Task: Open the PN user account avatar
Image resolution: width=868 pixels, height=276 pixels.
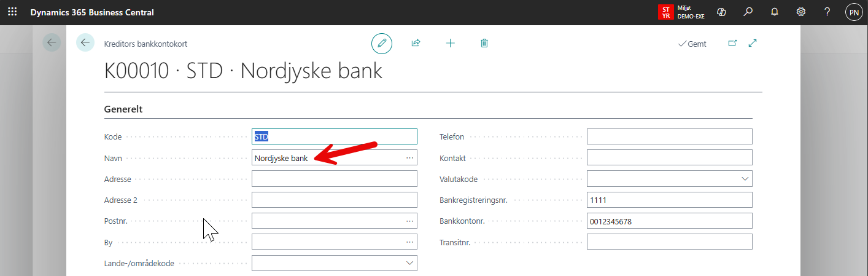Action: click(x=853, y=12)
